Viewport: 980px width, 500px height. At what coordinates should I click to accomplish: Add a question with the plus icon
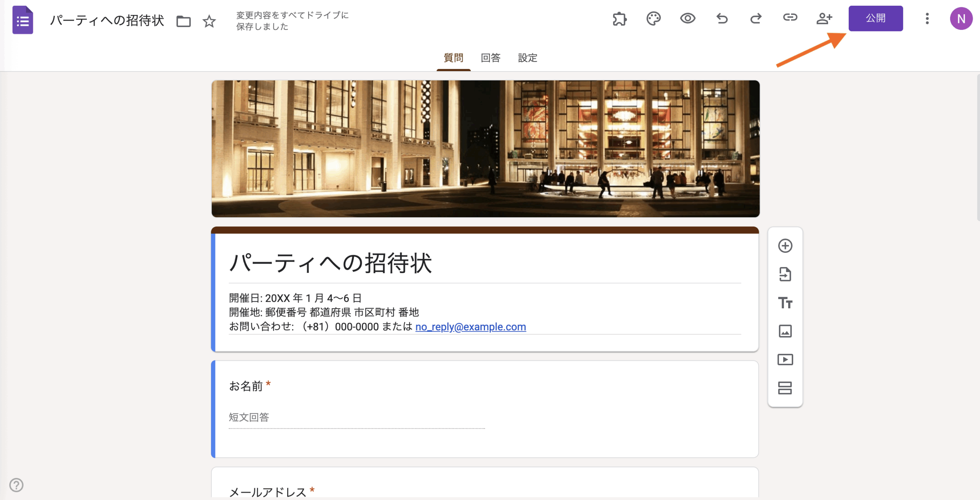click(785, 246)
